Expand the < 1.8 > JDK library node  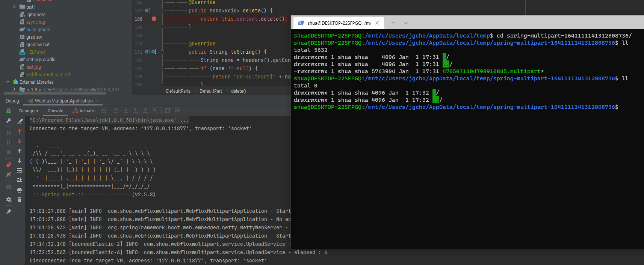tap(14, 89)
